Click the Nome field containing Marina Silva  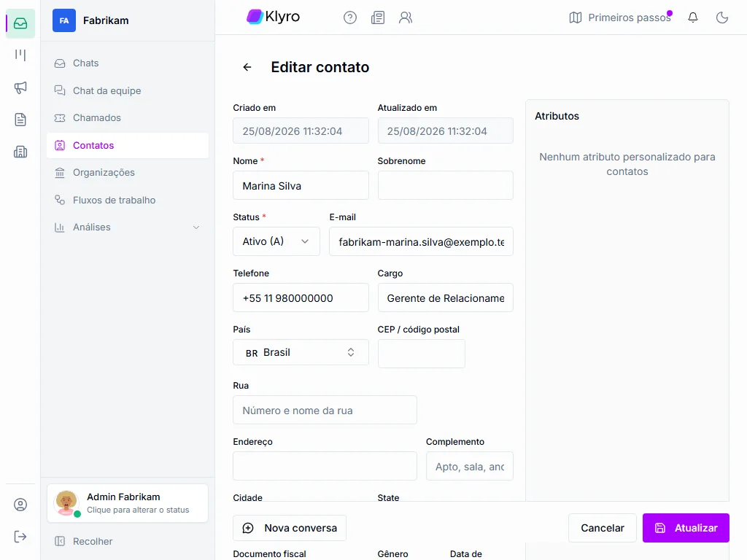coord(301,185)
